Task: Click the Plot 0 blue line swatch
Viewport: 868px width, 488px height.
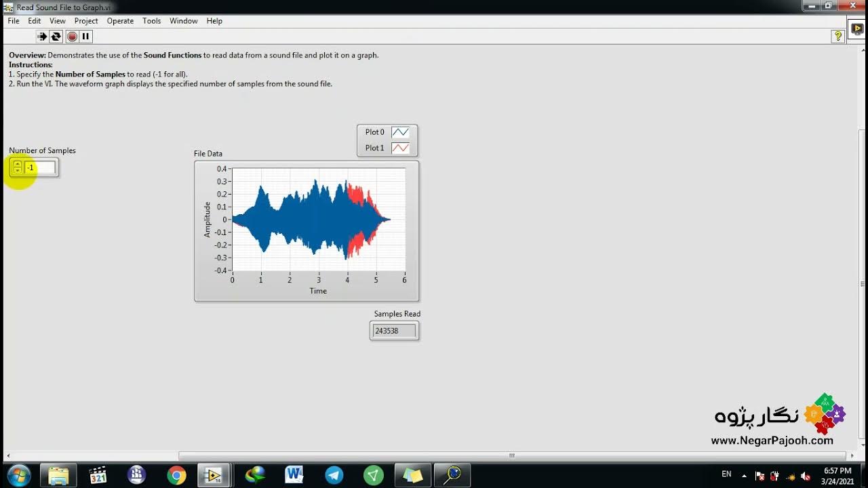Action: pyautogui.click(x=400, y=132)
